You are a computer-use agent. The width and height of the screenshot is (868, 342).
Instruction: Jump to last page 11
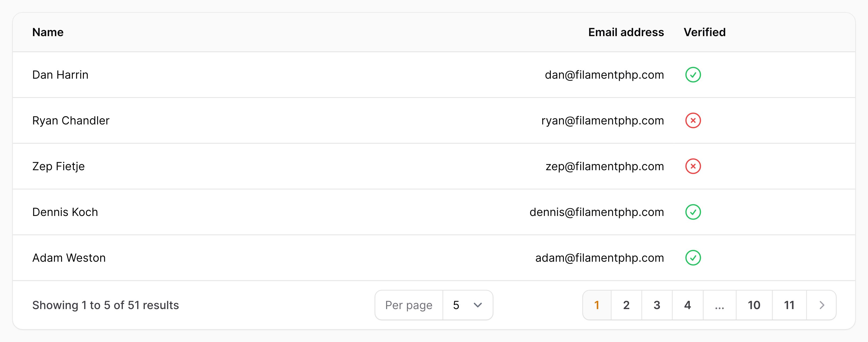click(789, 305)
